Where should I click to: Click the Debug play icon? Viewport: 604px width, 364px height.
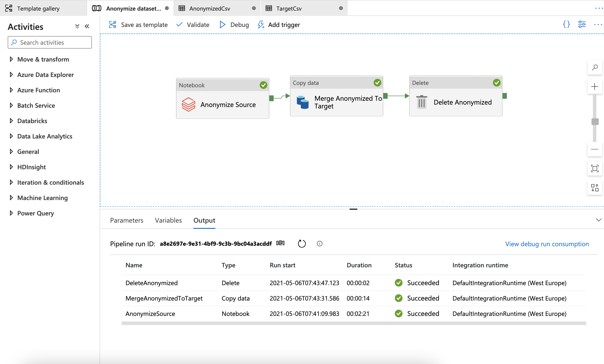pyautogui.click(x=222, y=25)
